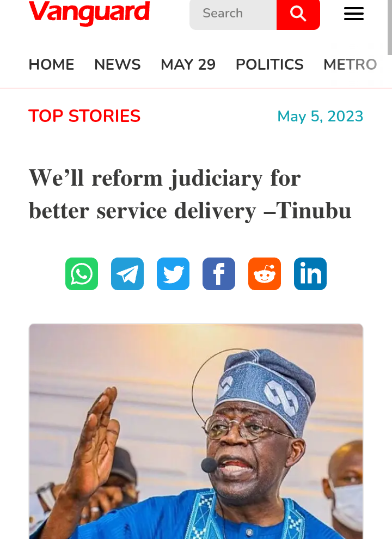
Task: Open the METRO section
Action: click(x=350, y=64)
